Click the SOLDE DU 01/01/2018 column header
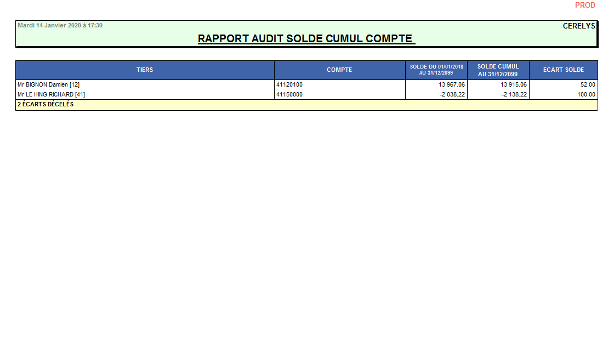 click(436, 70)
